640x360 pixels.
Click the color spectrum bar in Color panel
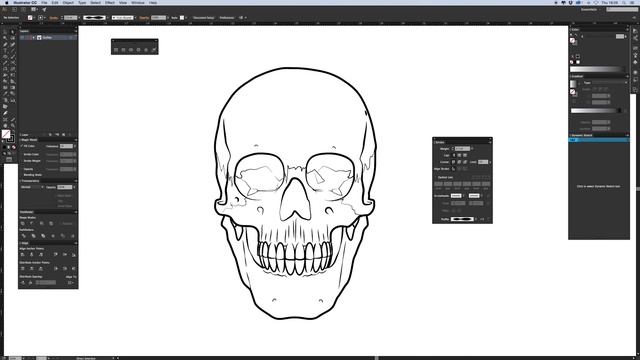(597, 69)
